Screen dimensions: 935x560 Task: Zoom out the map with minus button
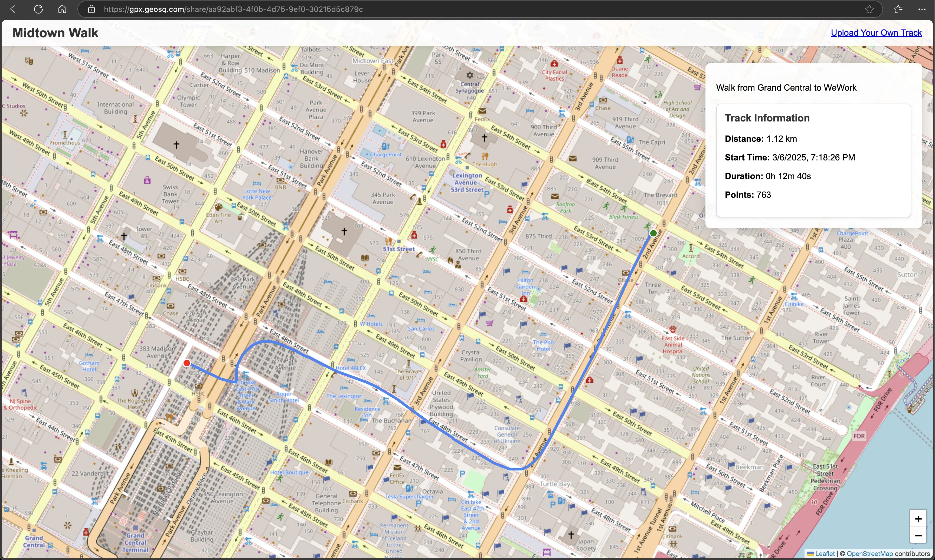[x=918, y=535]
